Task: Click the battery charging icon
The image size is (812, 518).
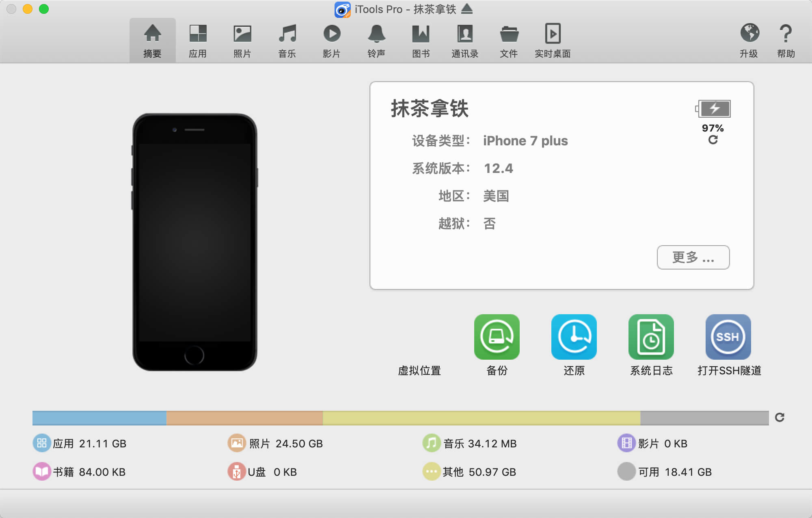Action: (x=713, y=108)
